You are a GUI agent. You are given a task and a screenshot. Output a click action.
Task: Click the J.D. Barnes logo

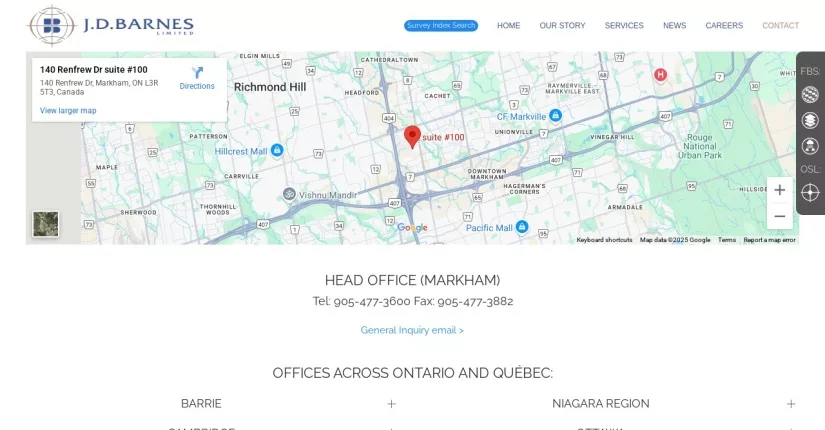coord(111,25)
